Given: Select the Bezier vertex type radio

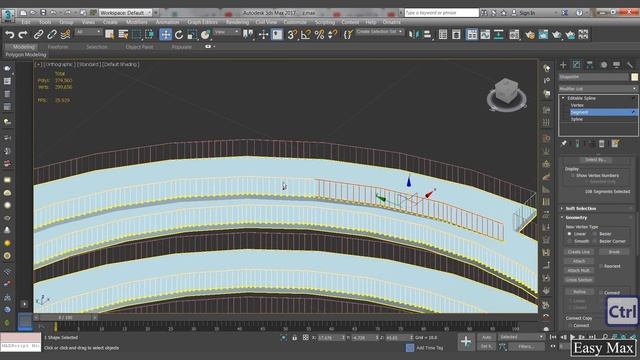Looking at the screenshot, I should 595,234.
